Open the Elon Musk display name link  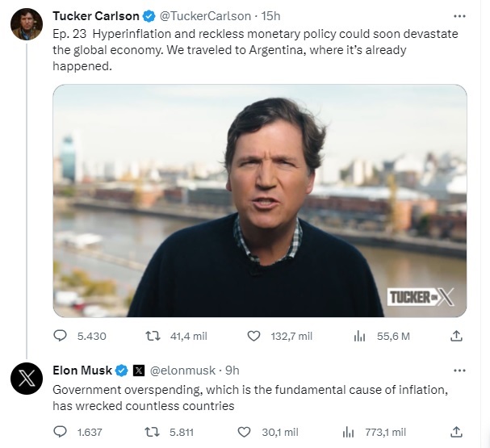(x=82, y=370)
